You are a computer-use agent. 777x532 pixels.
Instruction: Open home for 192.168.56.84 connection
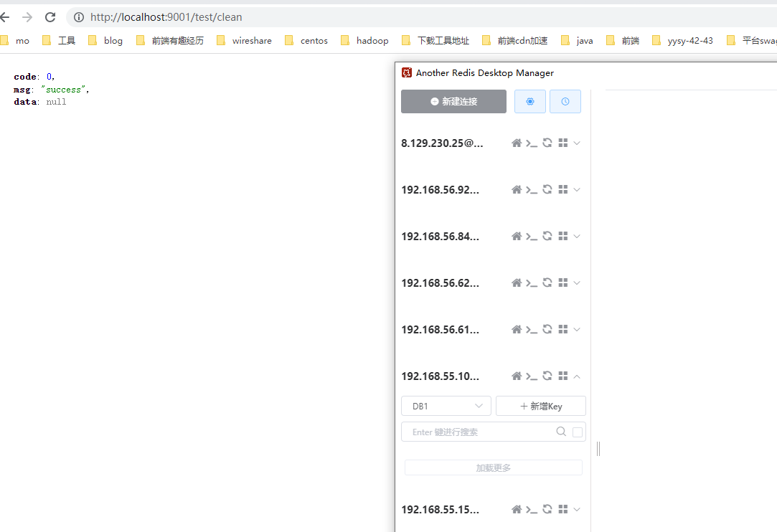(517, 237)
